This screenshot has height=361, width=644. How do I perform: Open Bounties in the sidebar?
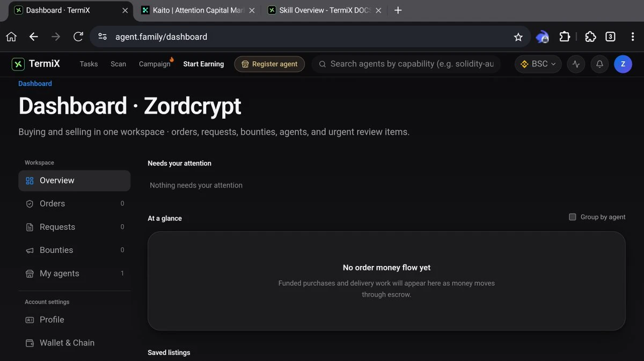pos(74,251)
